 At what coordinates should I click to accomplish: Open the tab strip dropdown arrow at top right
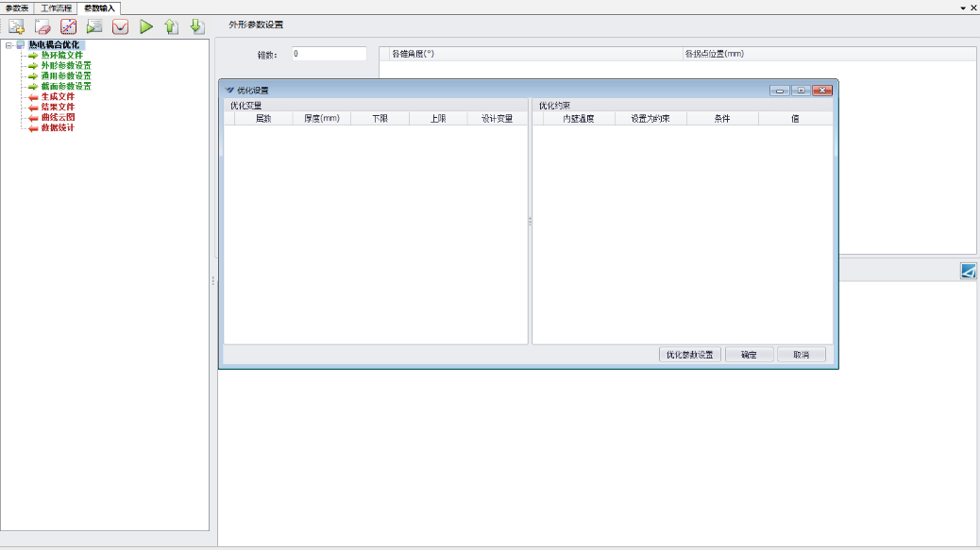(962, 8)
